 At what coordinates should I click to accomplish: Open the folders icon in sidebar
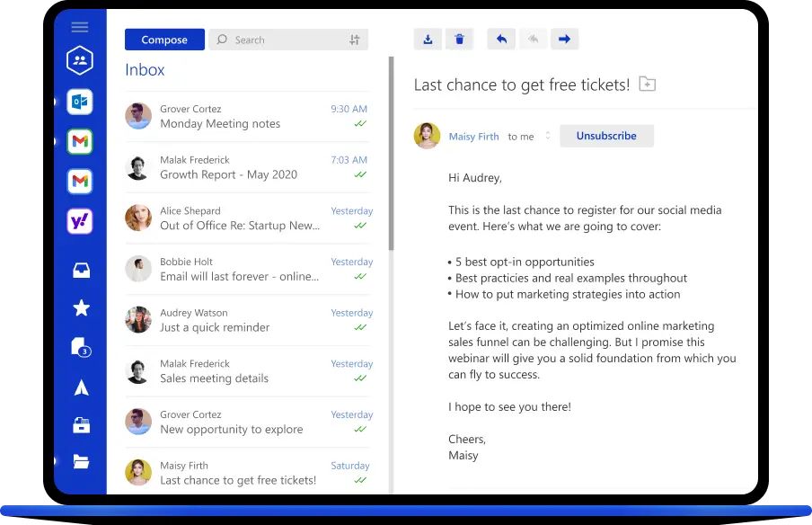(x=80, y=461)
